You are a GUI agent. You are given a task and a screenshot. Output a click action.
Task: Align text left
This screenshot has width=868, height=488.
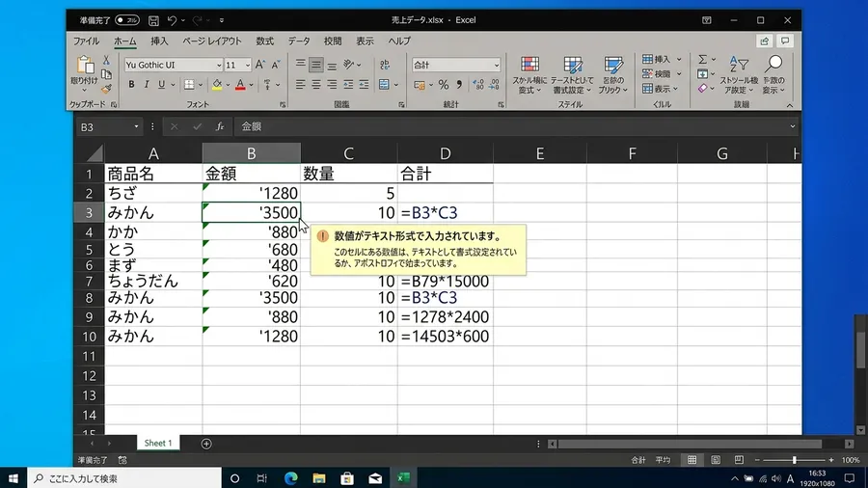300,85
